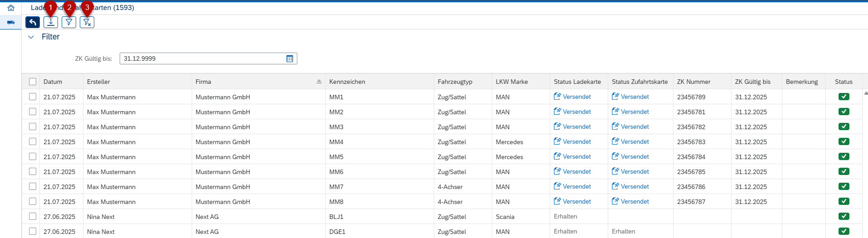
Task: Select the truck icon in sidebar
Action: click(11, 22)
